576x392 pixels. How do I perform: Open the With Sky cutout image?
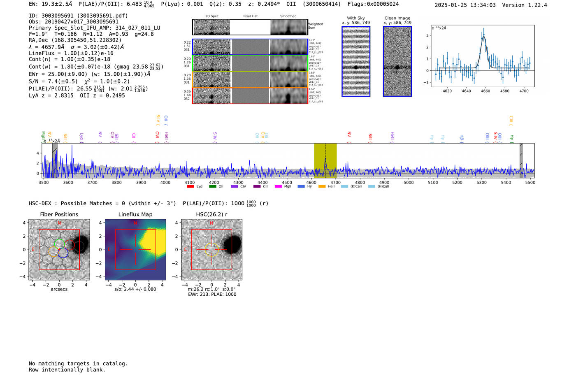356,61
